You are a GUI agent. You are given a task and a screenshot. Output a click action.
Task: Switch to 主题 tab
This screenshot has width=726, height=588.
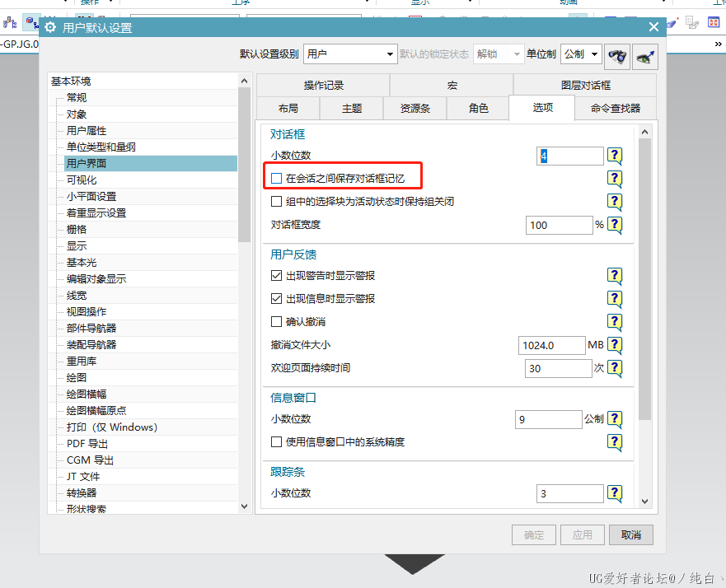[351, 108]
